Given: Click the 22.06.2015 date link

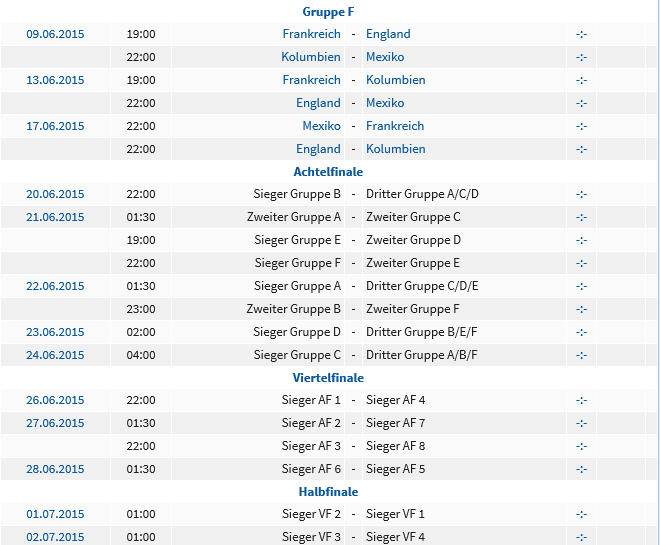Looking at the screenshot, I should (x=55, y=286).
